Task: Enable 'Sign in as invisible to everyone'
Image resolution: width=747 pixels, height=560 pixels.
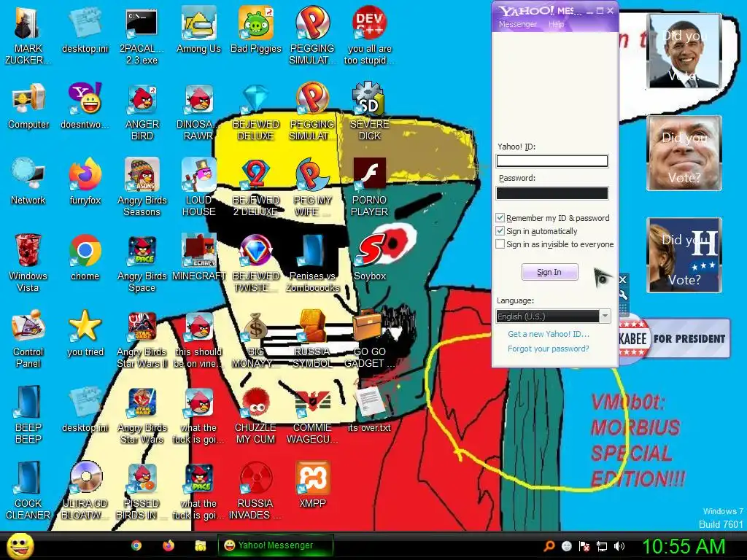Action: [500, 244]
